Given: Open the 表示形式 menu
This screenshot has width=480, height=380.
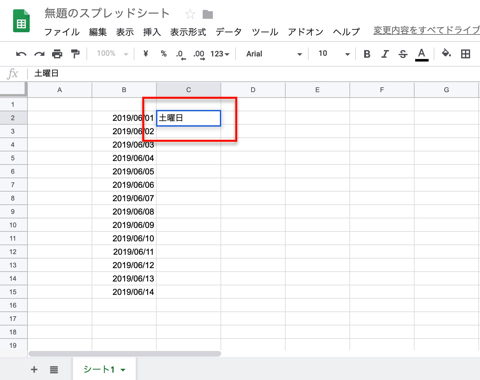Looking at the screenshot, I should pos(188,32).
